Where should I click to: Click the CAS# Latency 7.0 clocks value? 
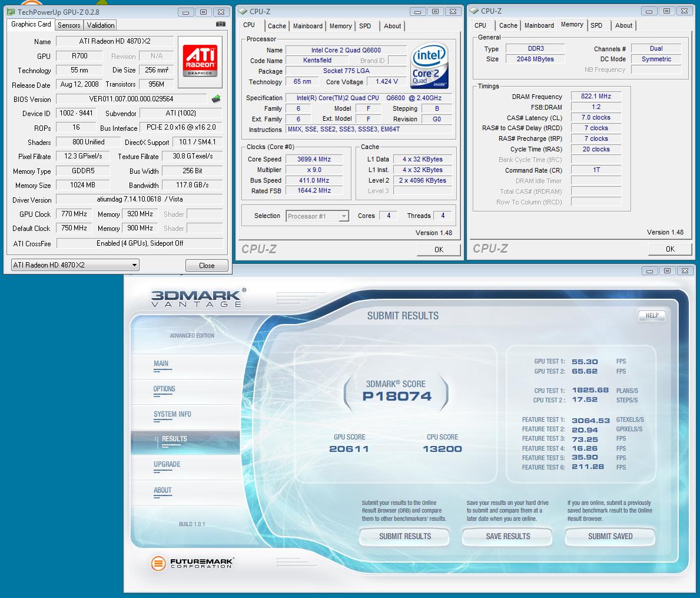pos(596,117)
